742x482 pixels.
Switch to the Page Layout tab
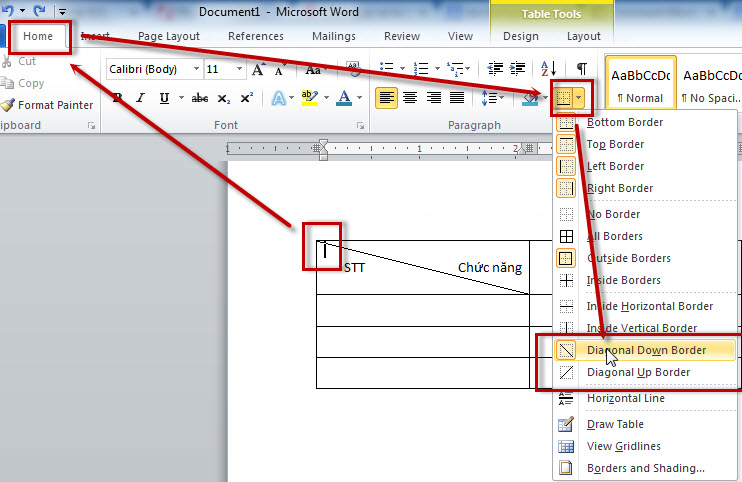click(x=169, y=36)
